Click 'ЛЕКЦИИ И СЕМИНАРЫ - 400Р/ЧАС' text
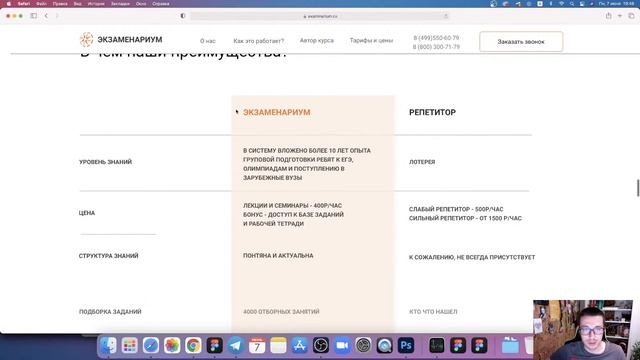640x360 pixels. (x=292, y=206)
